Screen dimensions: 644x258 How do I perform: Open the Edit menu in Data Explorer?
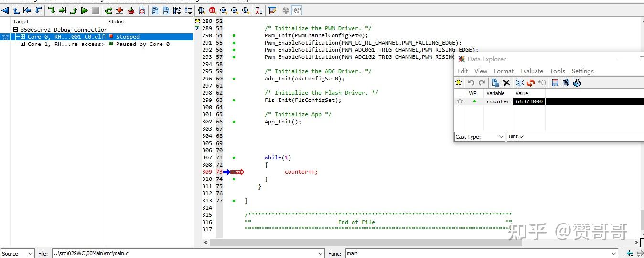pyautogui.click(x=462, y=71)
